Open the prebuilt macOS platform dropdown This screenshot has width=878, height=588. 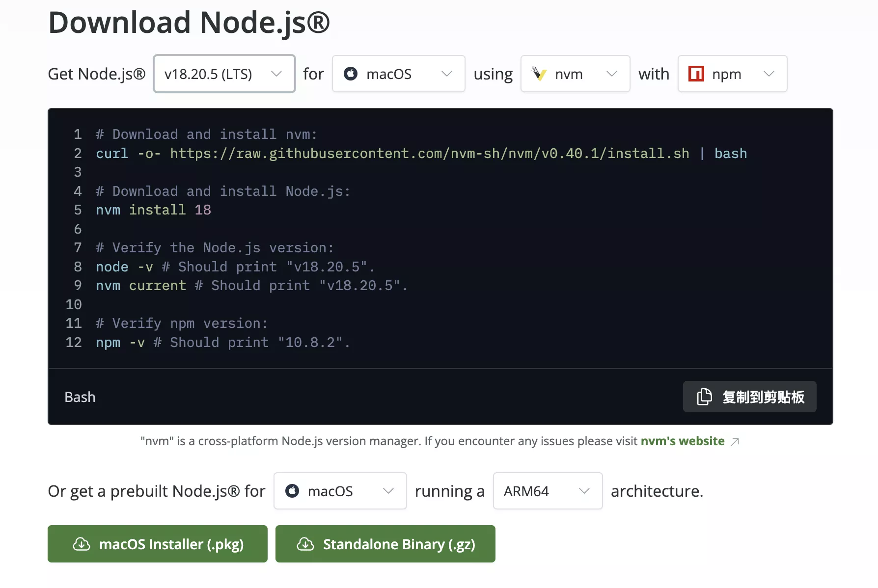point(340,491)
